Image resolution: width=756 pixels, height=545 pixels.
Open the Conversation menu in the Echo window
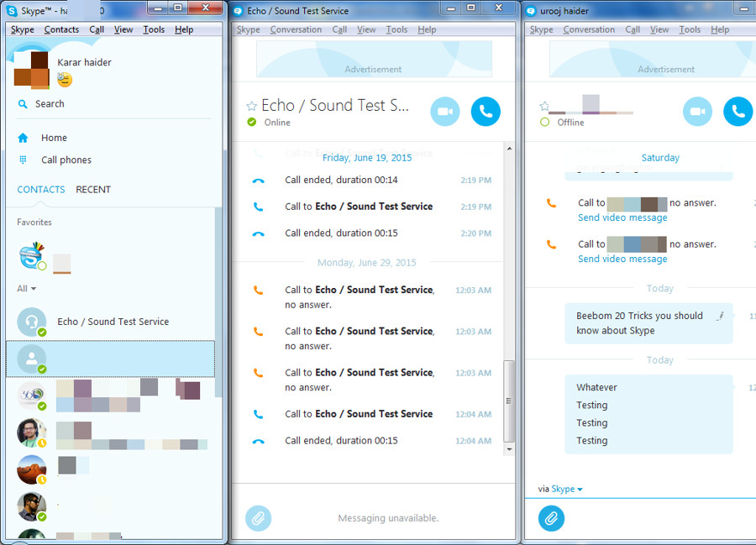pos(296,29)
